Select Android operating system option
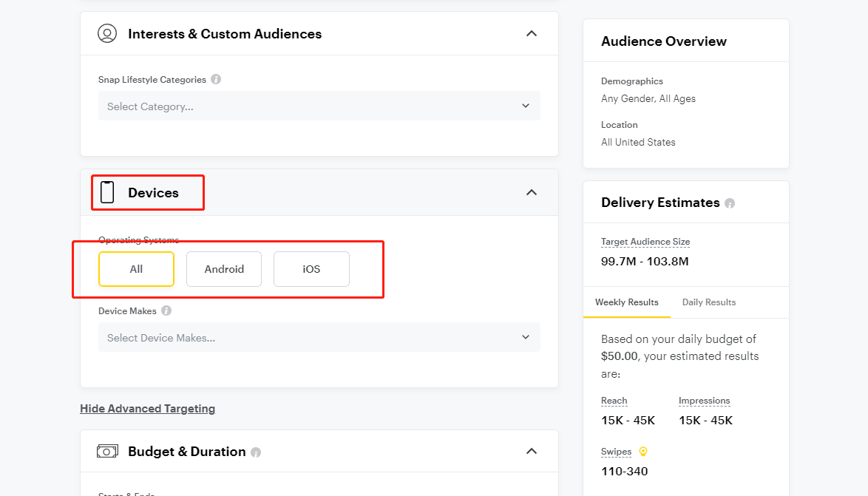868x496 pixels. 223,269
